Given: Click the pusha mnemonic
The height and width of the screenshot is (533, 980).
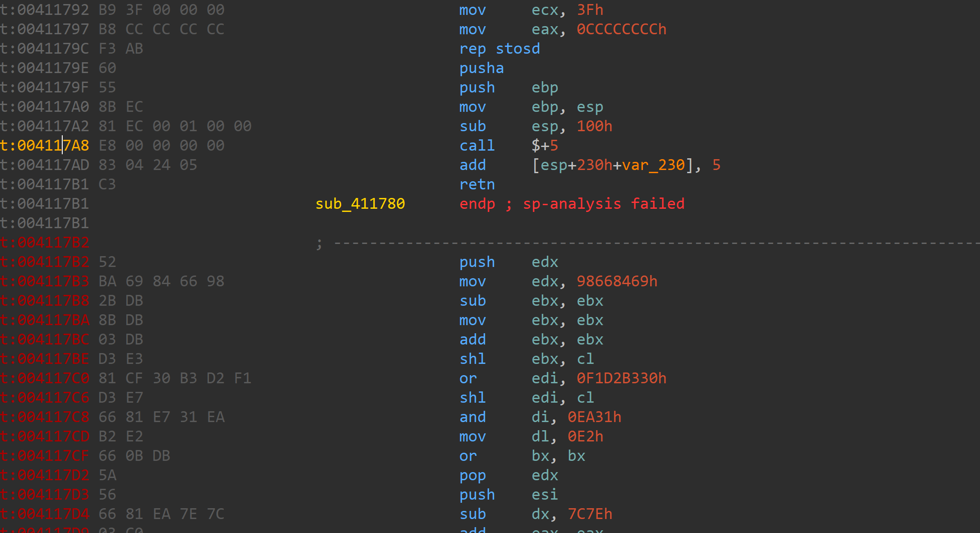Looking at the screenshot, I should pos(481,68).
